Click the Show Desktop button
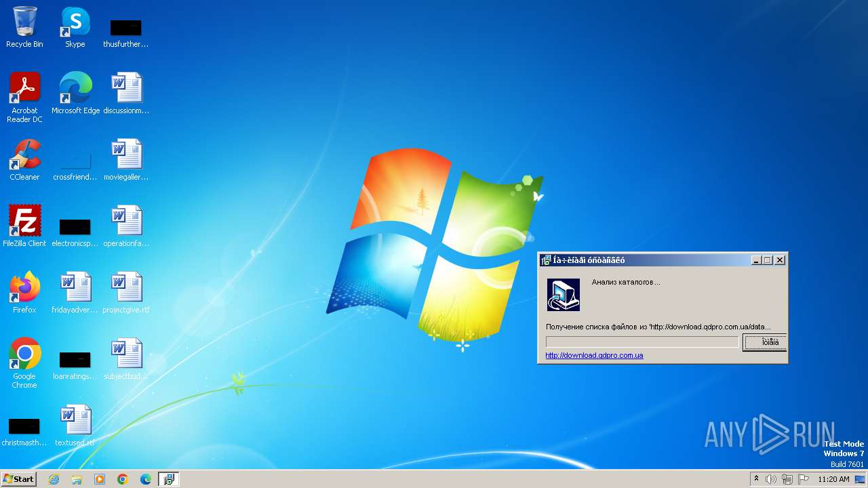868x488 pixels. coord(861,479)
